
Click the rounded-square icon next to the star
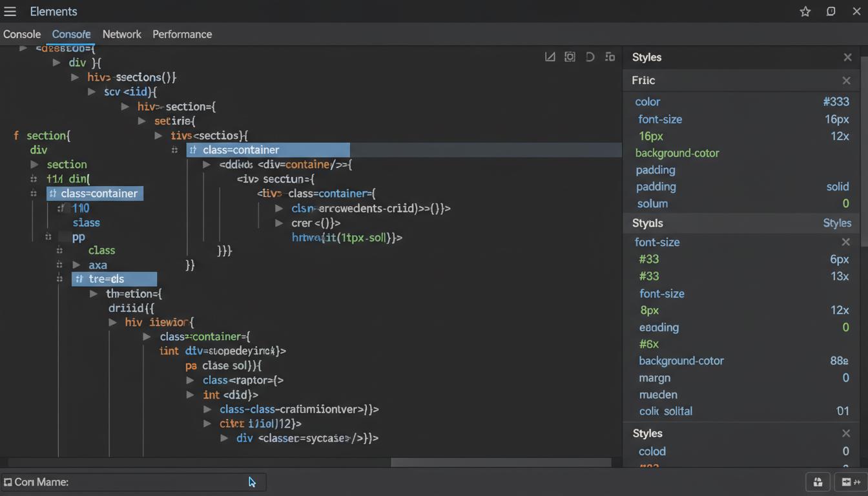click(x=831, y=12)
